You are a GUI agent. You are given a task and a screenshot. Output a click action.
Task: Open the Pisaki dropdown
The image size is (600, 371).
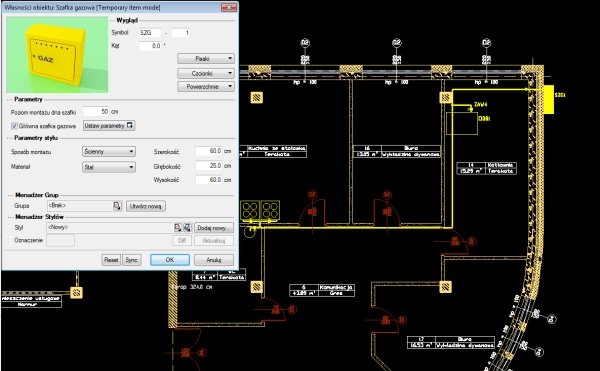(206, 59)
